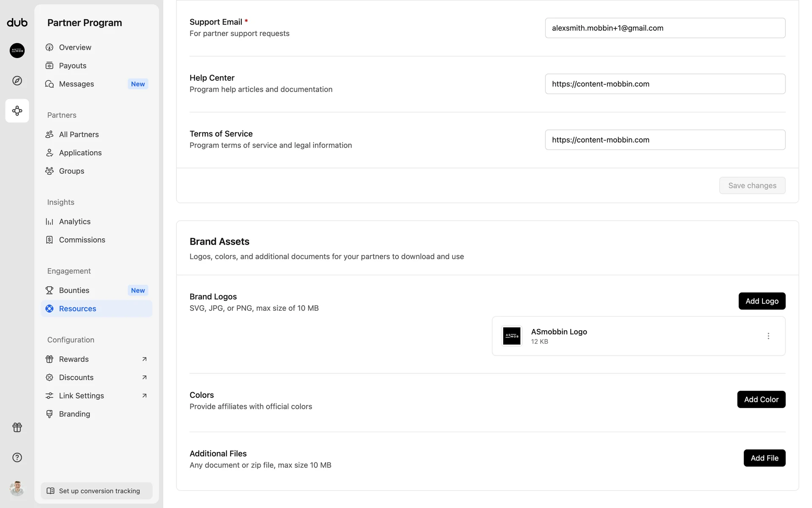Open ASmobbin Logo three-dot options menu

768,336
